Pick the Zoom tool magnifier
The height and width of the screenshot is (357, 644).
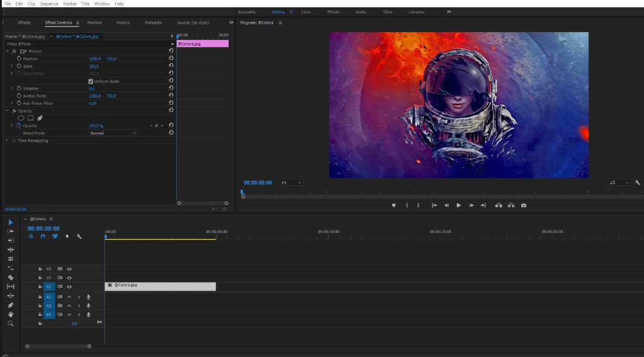[x=10, y=324]
